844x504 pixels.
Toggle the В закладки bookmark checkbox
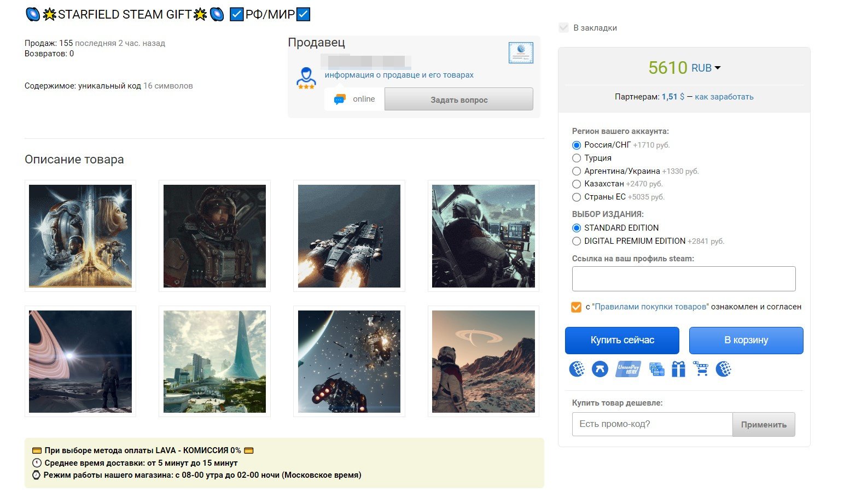564,28
